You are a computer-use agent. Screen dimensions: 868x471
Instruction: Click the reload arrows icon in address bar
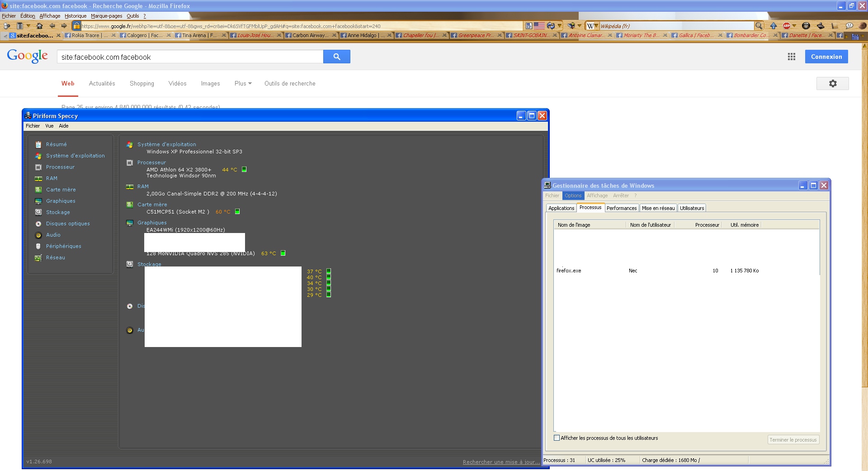tap(550, 26)
